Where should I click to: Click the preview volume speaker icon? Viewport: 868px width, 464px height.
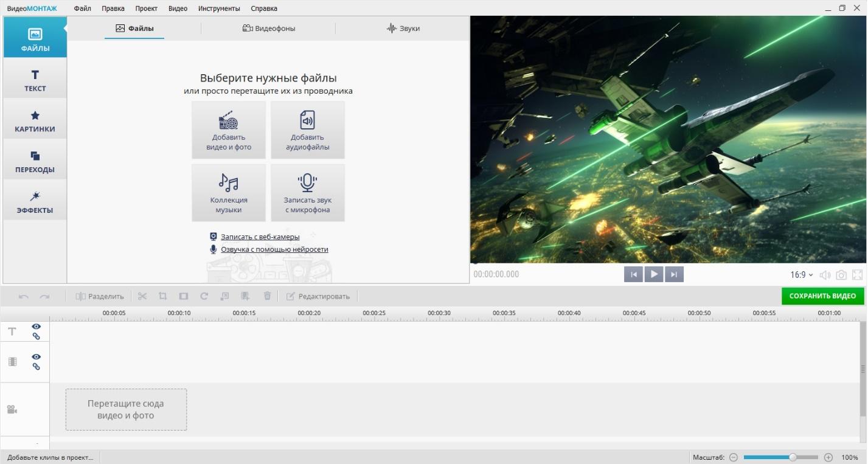click(x=825, y=275)
